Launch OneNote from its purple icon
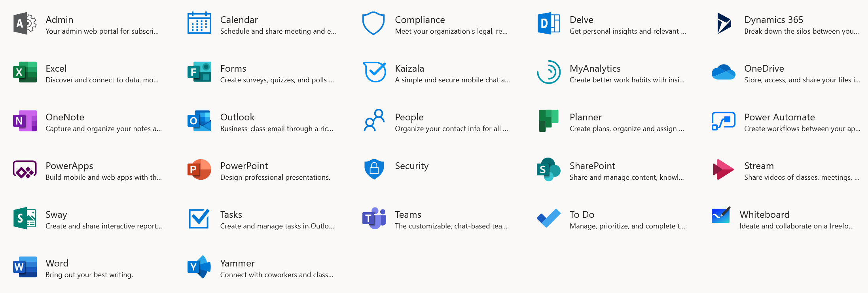Screen dimensions: 868x293 tap(25, 121)
